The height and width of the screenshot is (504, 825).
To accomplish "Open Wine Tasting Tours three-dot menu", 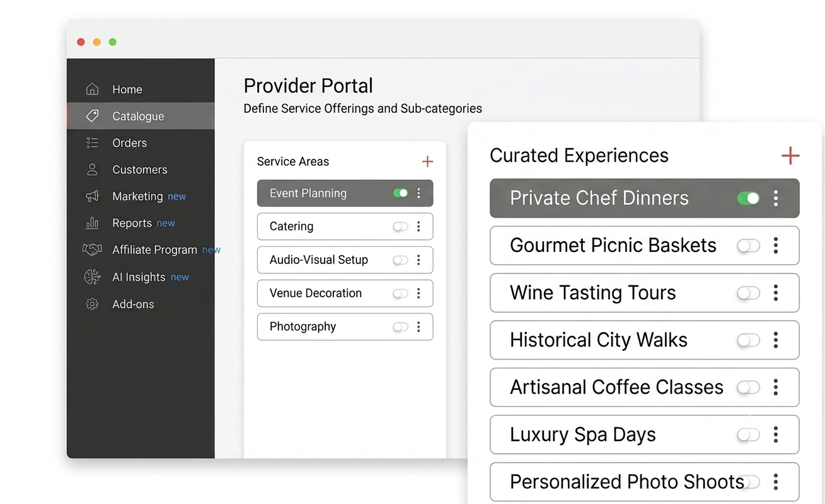I will (x=776, y=293).
